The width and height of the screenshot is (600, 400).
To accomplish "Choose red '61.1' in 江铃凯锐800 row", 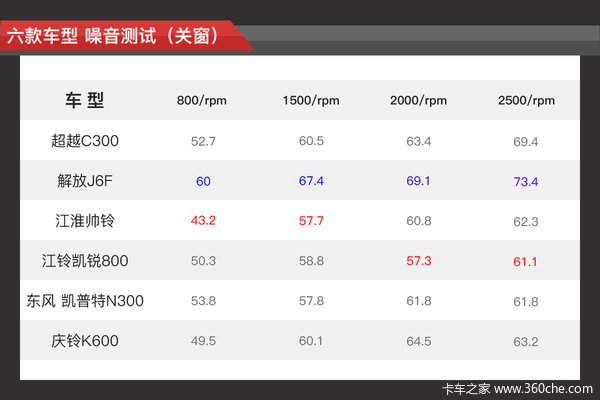I will pyautogui.click(x=525, y=262).
